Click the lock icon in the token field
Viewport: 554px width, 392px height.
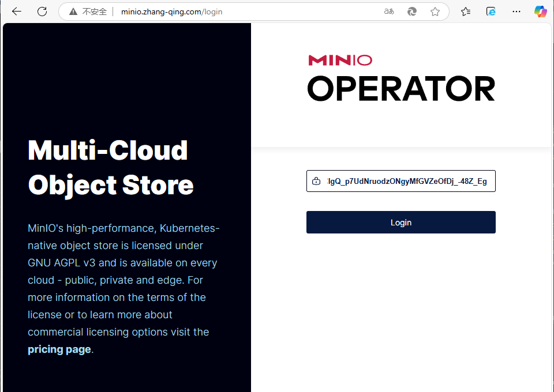click(316, 181)
